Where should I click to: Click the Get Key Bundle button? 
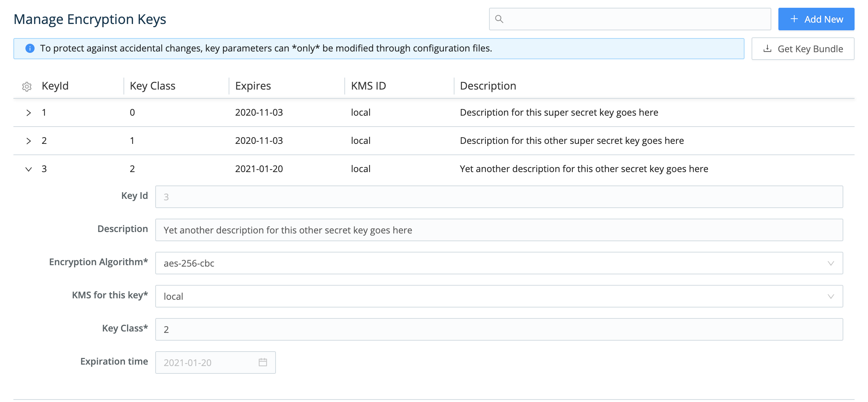[802, 48]
